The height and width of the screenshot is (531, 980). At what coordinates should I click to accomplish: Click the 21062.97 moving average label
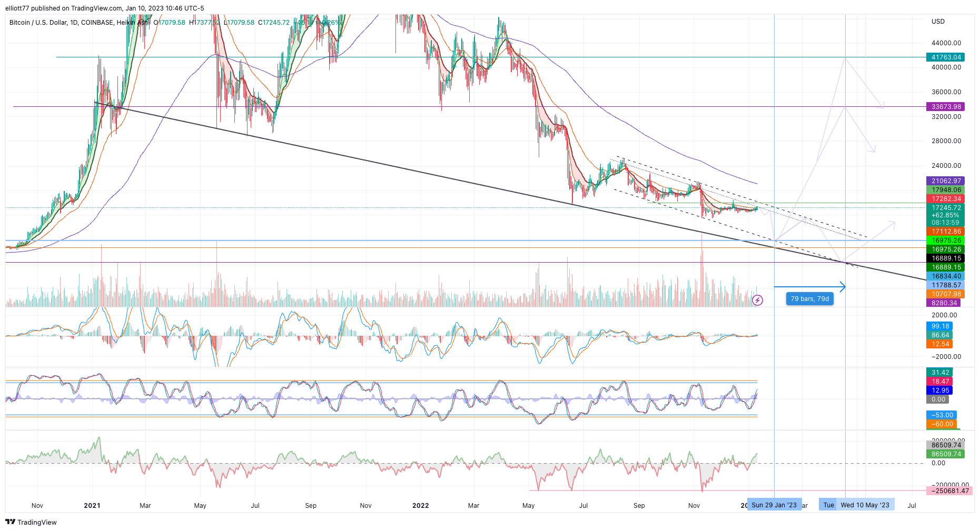(946, 181)
